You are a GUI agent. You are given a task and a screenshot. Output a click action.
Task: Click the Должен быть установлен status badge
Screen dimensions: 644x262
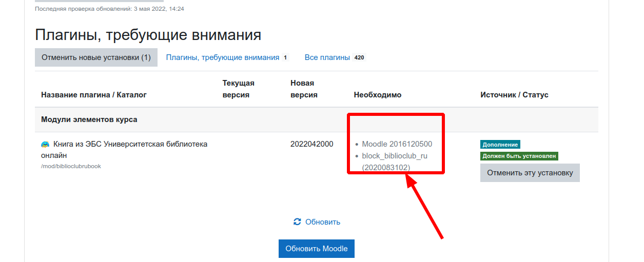[519, 156]
